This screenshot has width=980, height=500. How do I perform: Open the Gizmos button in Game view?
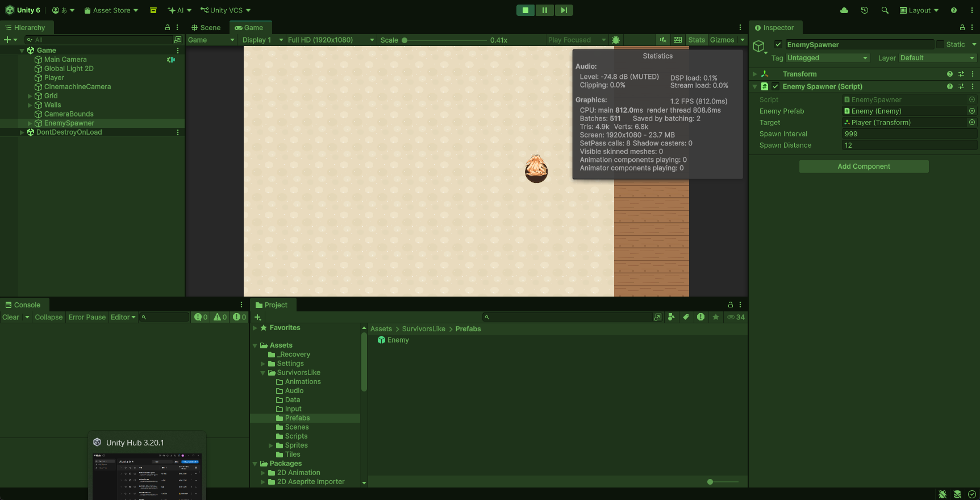pyautogui.click(x=722, y=40)
